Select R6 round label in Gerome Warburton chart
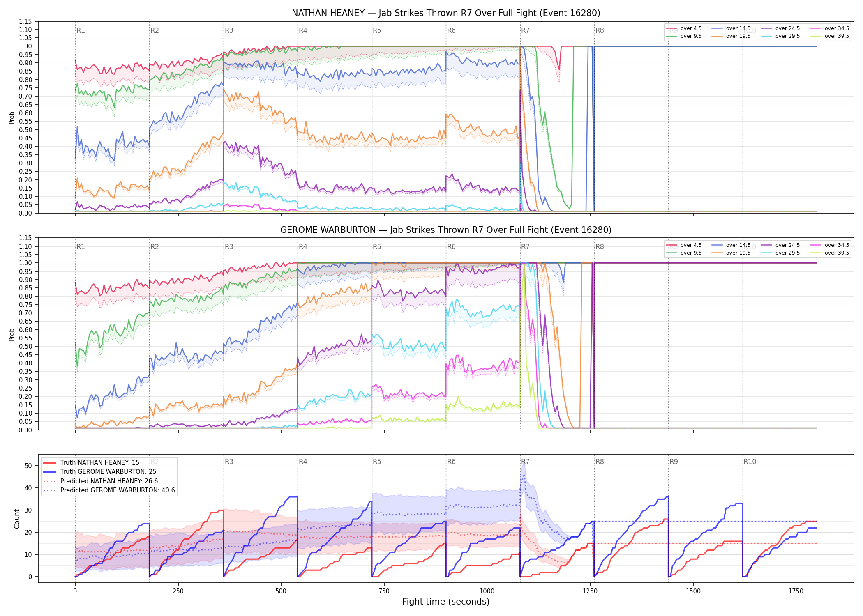 pyautogui.click(x=451, y=247)
